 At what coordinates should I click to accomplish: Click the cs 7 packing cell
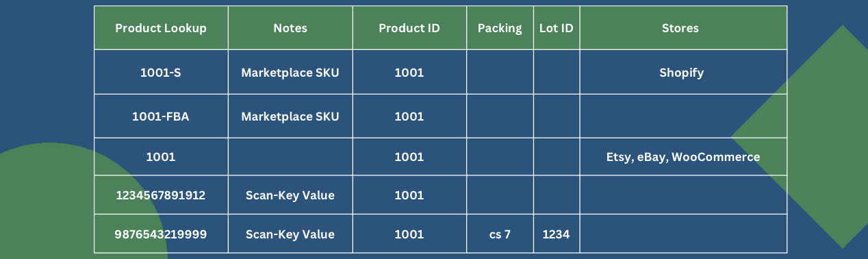pyautogui.click(x=500, y=234)
